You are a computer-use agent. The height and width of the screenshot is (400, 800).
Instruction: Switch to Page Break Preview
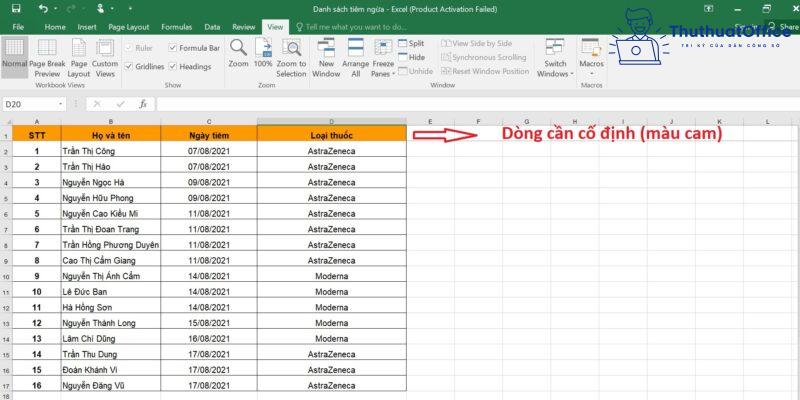[47, 56]
